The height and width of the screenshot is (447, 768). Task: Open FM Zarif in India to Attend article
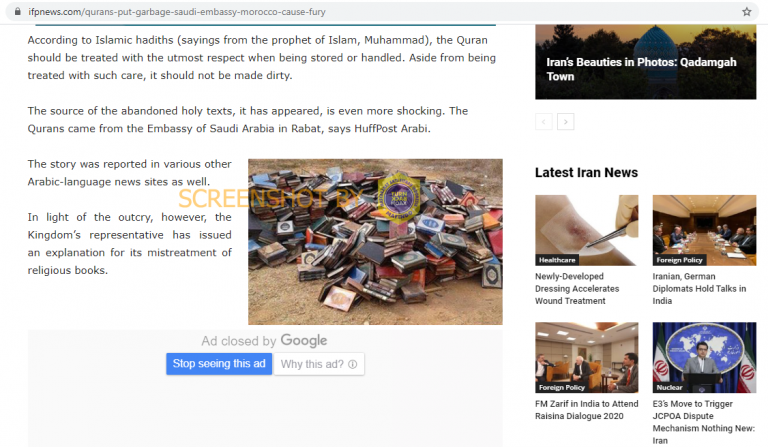coord(587,410)
